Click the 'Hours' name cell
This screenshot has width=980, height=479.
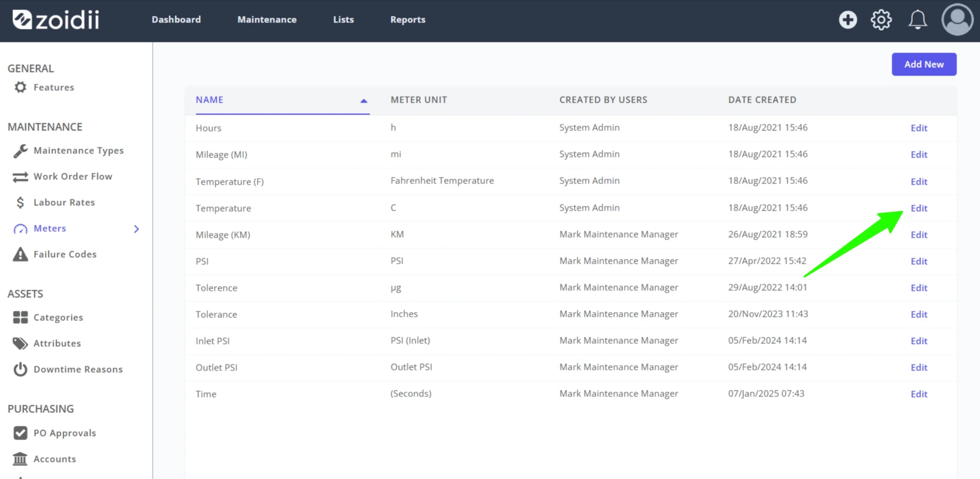209,128
